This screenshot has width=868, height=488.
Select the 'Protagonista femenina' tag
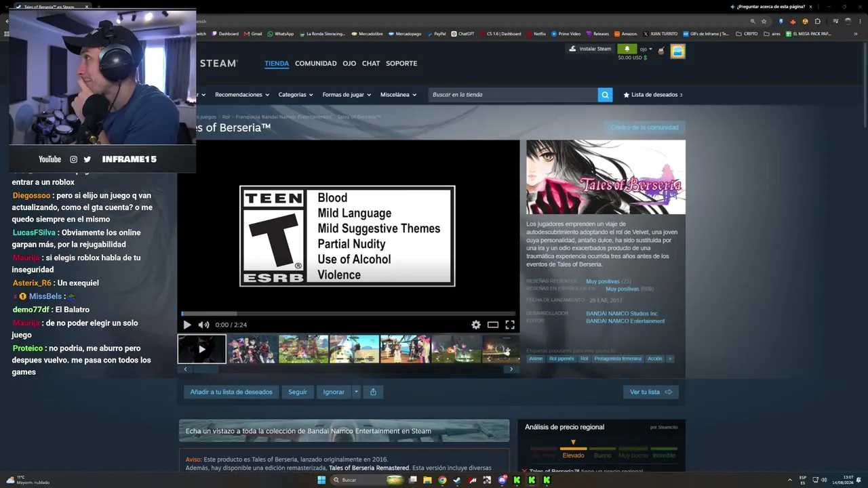(618, 359)
